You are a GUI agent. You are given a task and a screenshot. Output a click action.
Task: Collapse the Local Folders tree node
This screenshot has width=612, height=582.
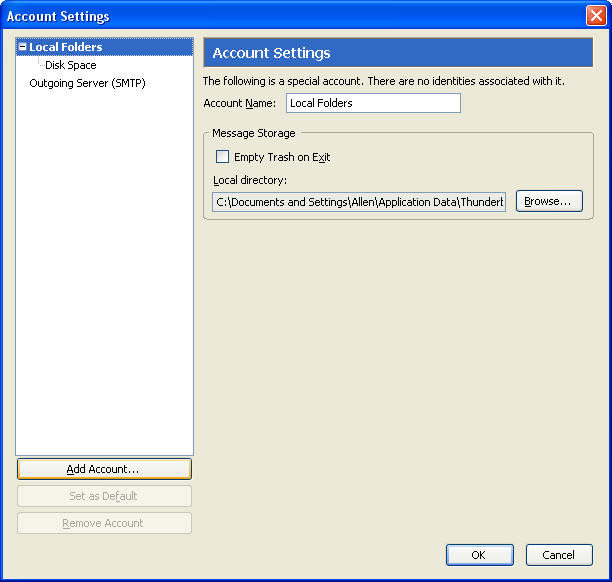(23, 47)
